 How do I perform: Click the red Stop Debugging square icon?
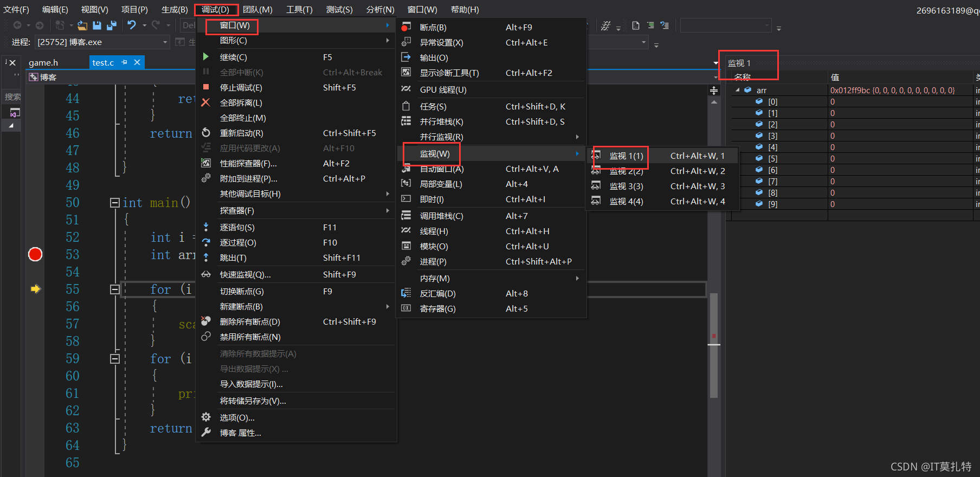point(206,87)
